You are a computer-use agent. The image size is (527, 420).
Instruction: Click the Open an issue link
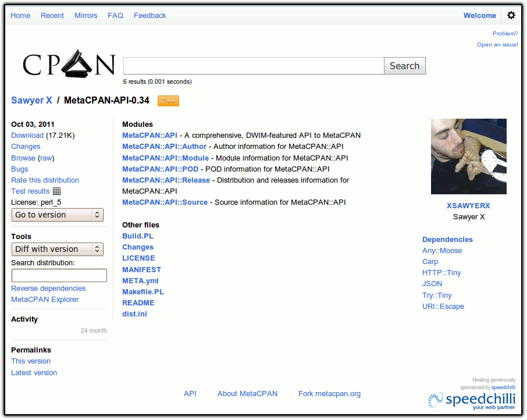(x=497, y=45)
